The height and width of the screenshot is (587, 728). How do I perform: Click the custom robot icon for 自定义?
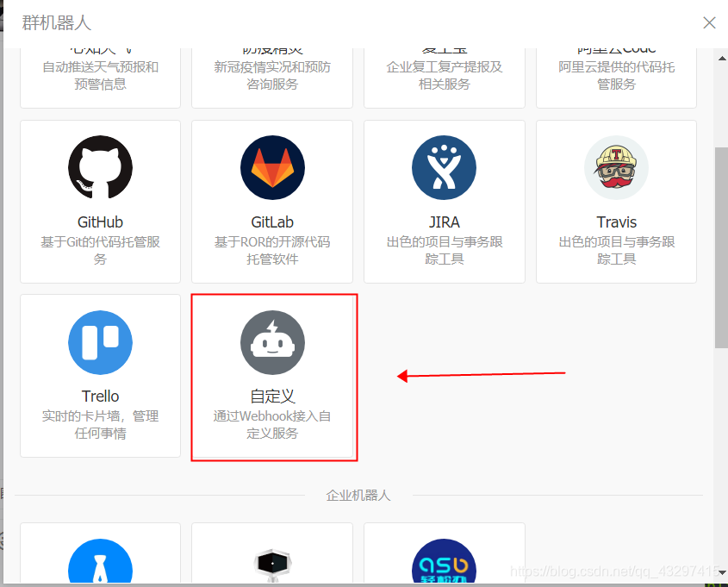click(272, 343)
